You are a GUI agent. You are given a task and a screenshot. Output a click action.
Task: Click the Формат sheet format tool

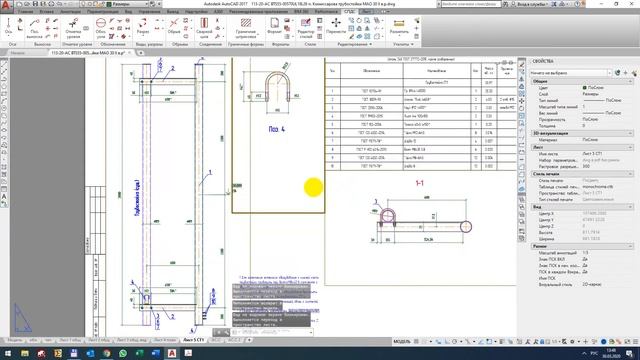tap(274, 27)
